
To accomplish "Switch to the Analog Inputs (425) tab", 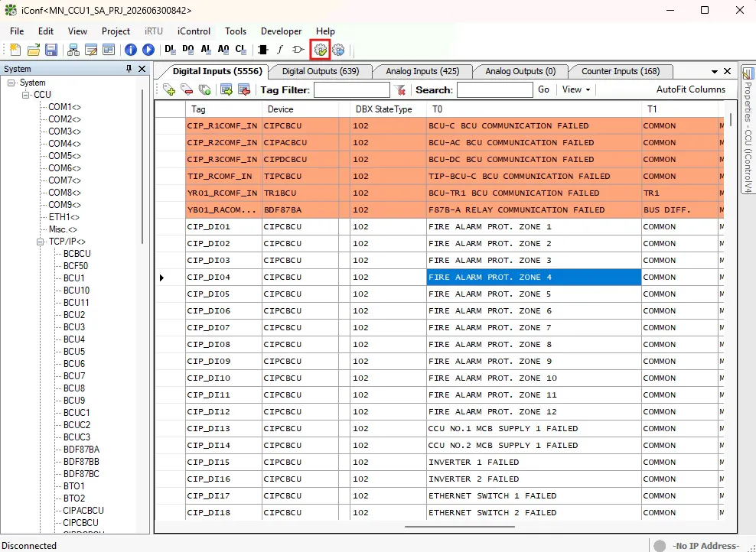I will click(422, 71).
